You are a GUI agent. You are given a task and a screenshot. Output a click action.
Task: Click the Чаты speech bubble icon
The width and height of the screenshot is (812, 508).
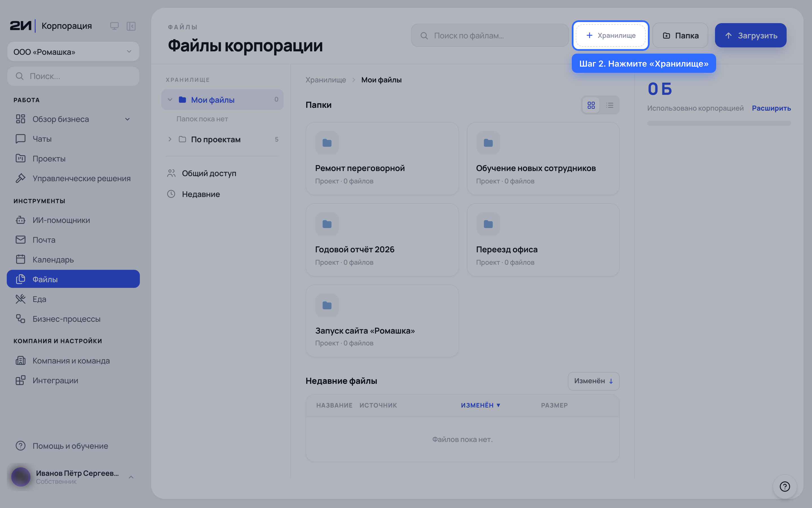click(x=21, y=139)
